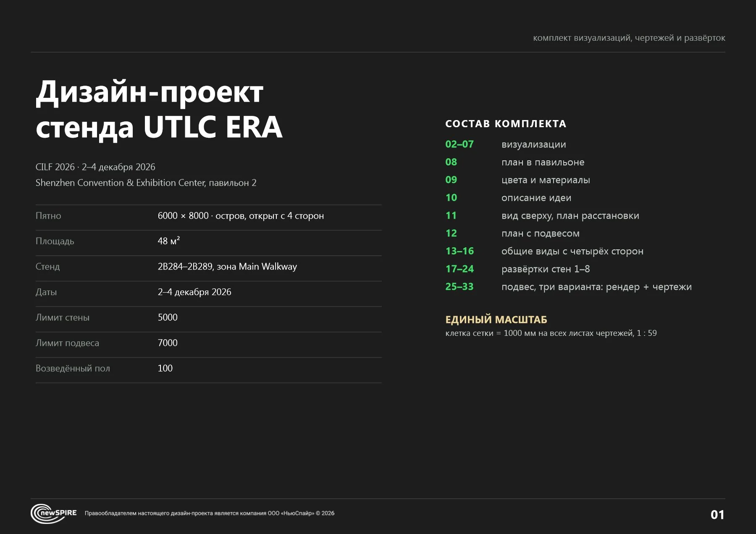Click page number '11'
The height and width of the screenshot is (534, 756).
tap(451, 216)
